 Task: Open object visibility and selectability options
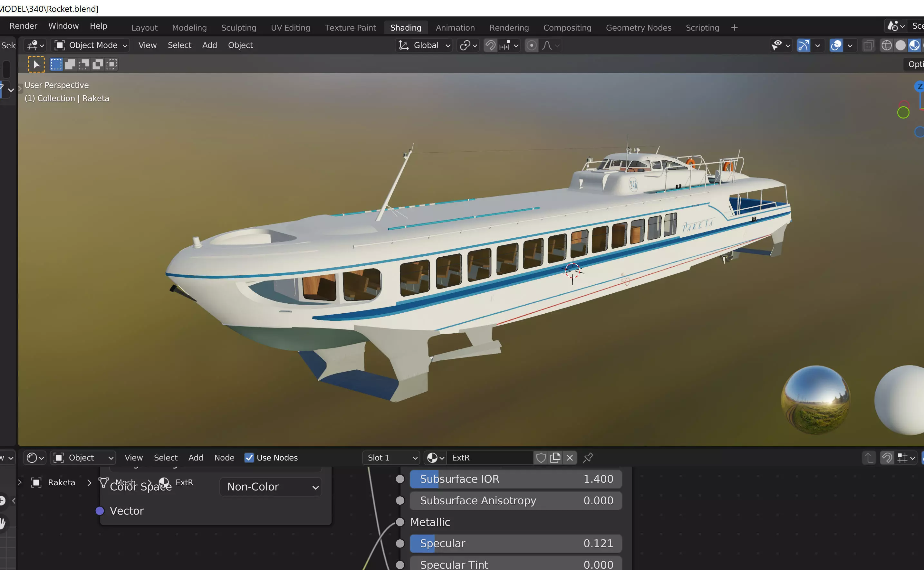pyautogui.click(x=781, y=46)
